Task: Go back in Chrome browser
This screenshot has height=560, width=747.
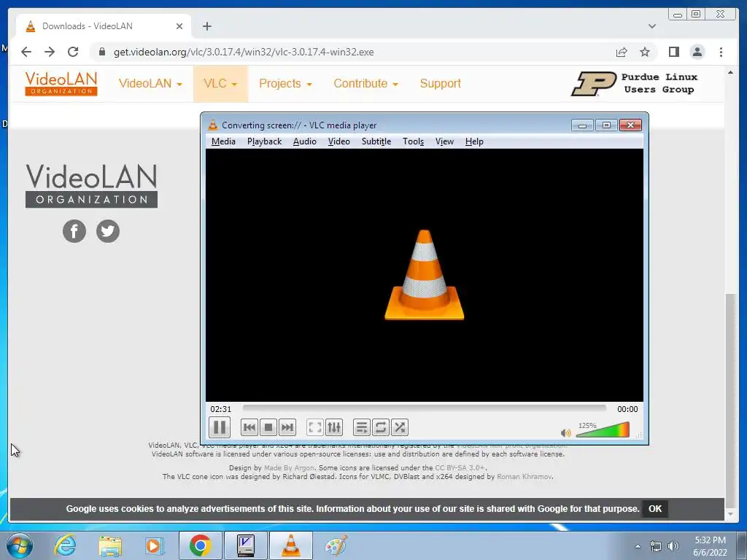Action: pyautogui.click(x=26, y=52)
